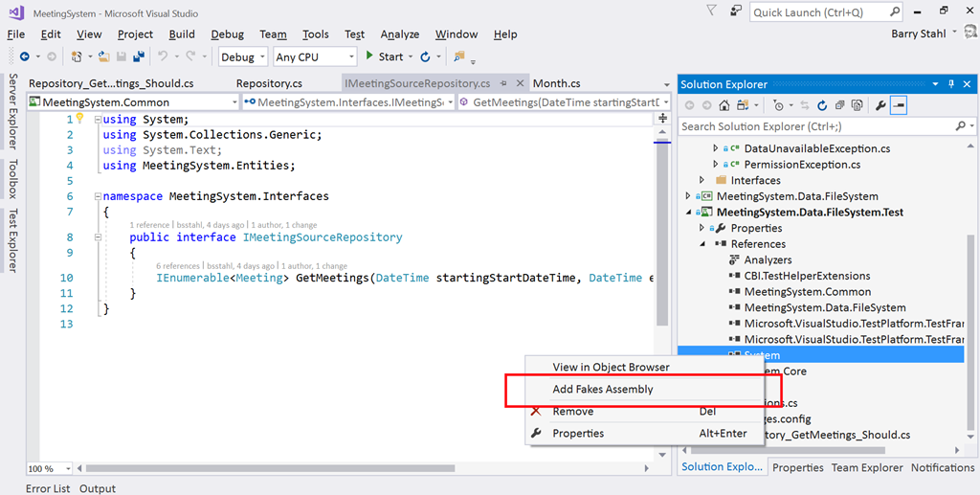Expand the Properties node in Solution Explorer
This screenshot has height=495, width=980.
coord(702,228)
